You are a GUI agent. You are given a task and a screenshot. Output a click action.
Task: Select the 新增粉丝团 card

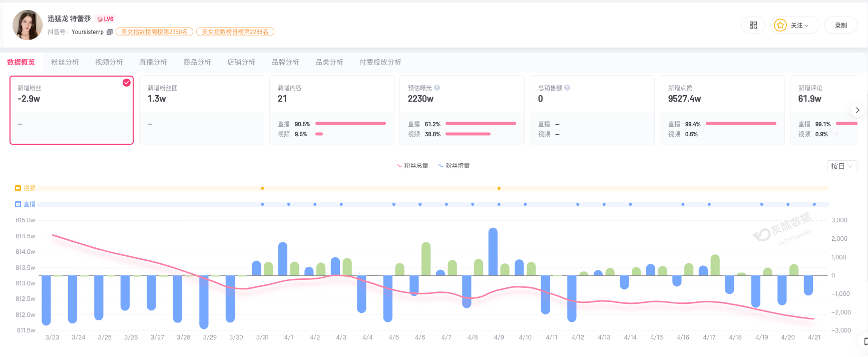202,110
